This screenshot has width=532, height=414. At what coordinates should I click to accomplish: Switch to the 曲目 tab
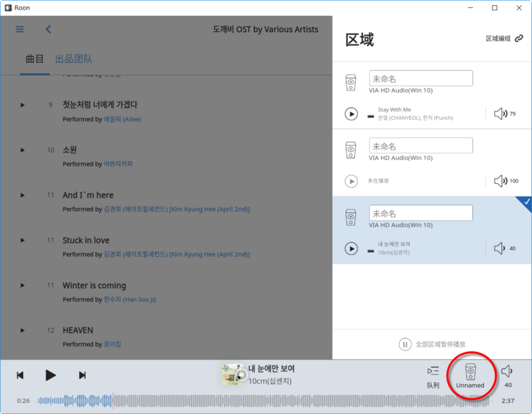pyautogui.click(x=34, y=59)
